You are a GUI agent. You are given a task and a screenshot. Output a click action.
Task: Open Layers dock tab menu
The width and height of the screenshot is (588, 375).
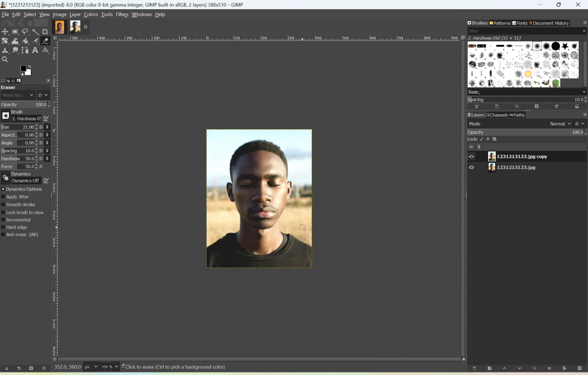pos(585,115)
